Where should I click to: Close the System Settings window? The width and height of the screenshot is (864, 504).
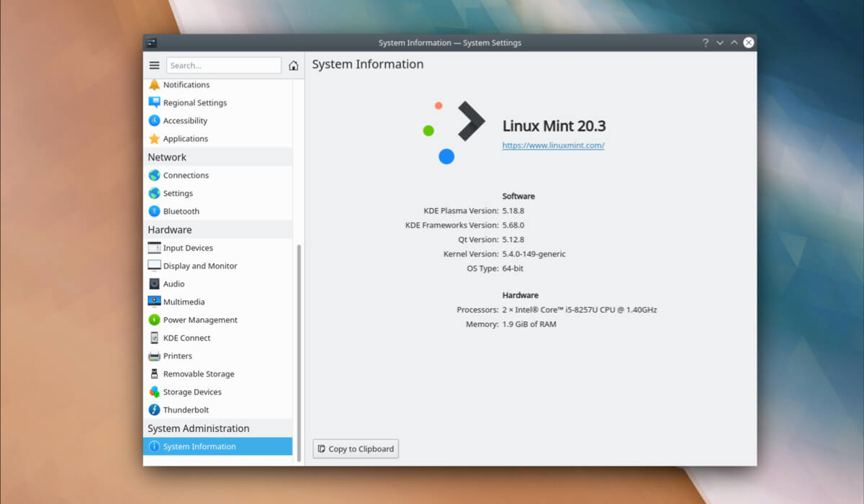(749, 42)
